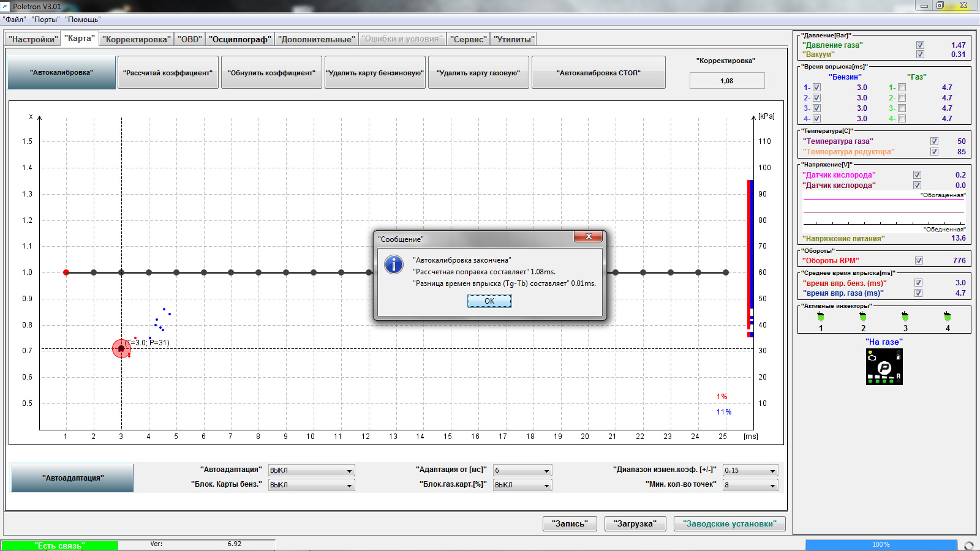980x551 pixels.
Task: Click the "Запись" button
Action: click(570, 524)
